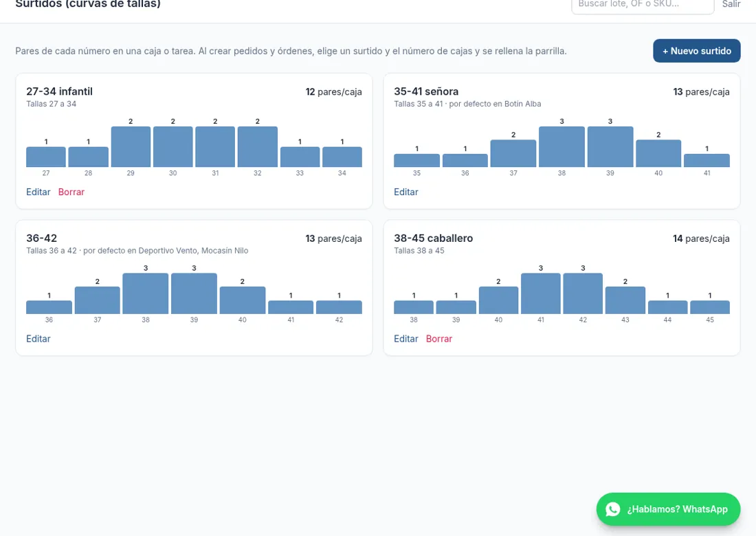
Task: Click the Pares de cada número description text
Action: [x=291, y=51]
